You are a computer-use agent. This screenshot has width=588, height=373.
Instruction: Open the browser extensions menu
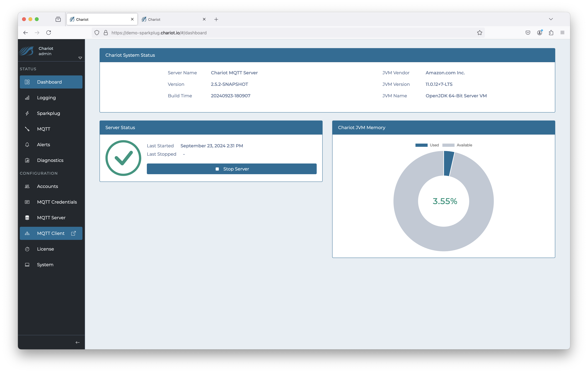(551, 33)
